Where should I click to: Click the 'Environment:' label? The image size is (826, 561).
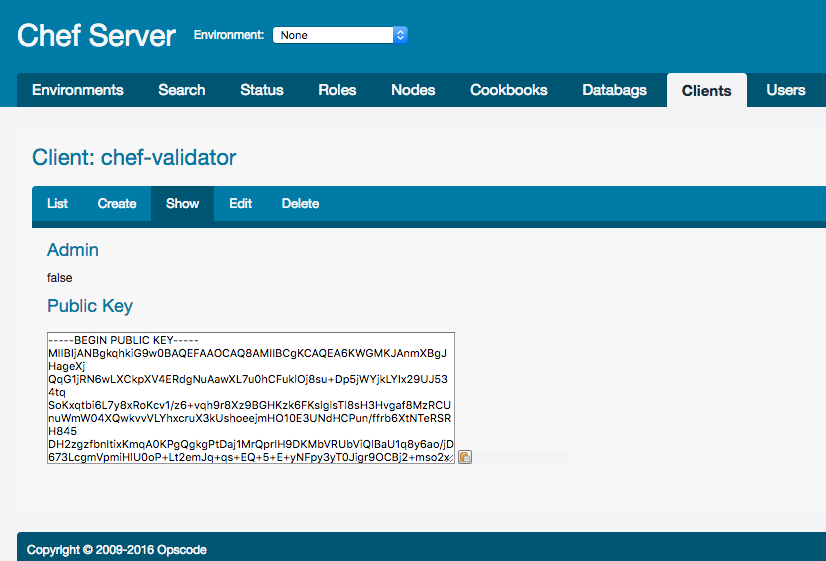click(229, 35)
